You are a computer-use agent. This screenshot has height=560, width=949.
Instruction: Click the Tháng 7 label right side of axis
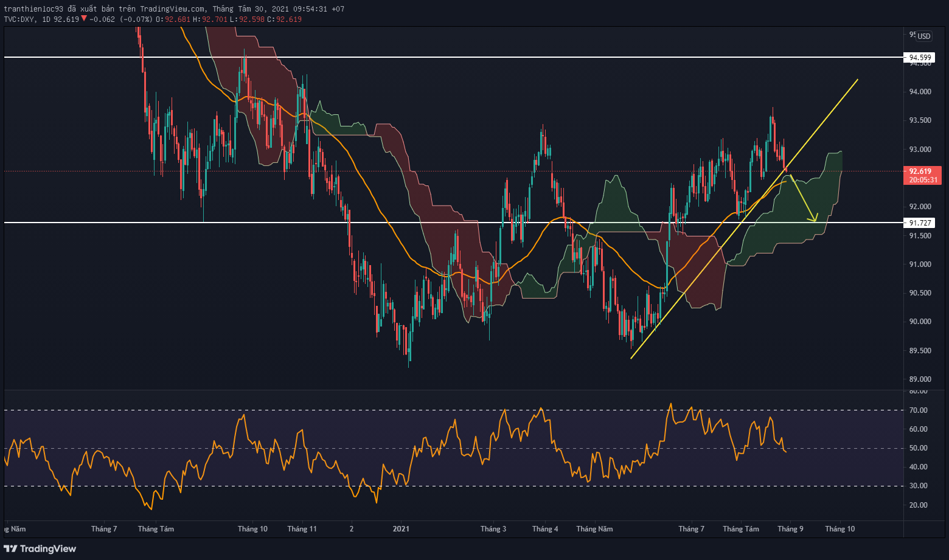point(692,529)
